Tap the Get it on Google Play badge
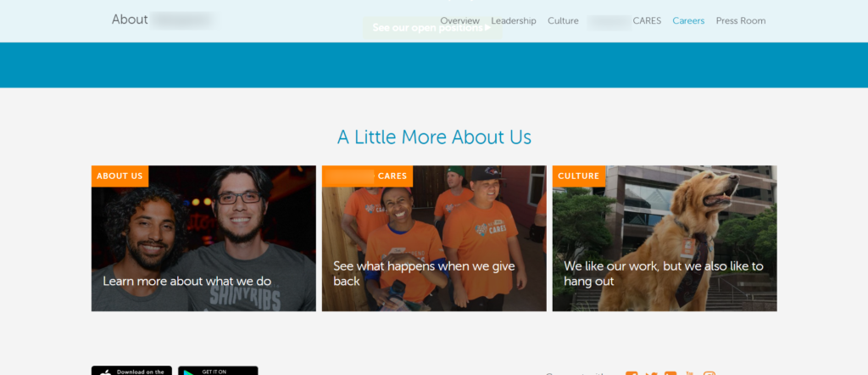Viewport: 868px width, 375px height. tap(218, 371)
